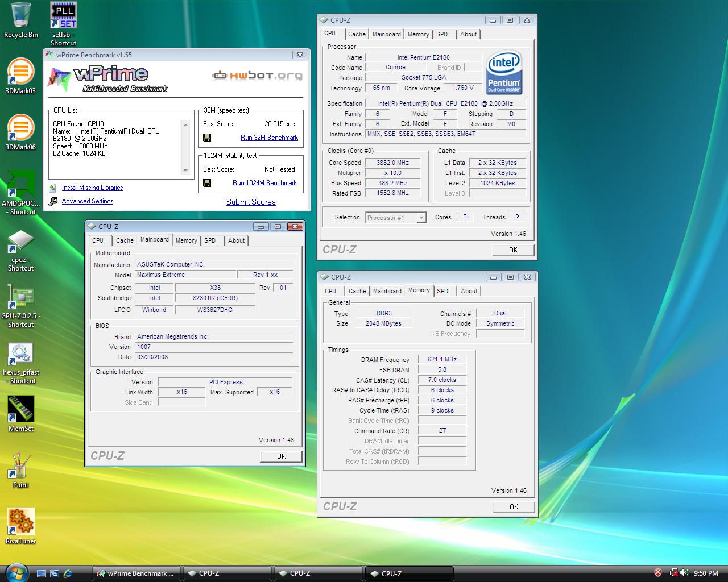Launch the hexus_pifast shortcut icon
Screen dimensions: 728x582
tap(20, 363)
